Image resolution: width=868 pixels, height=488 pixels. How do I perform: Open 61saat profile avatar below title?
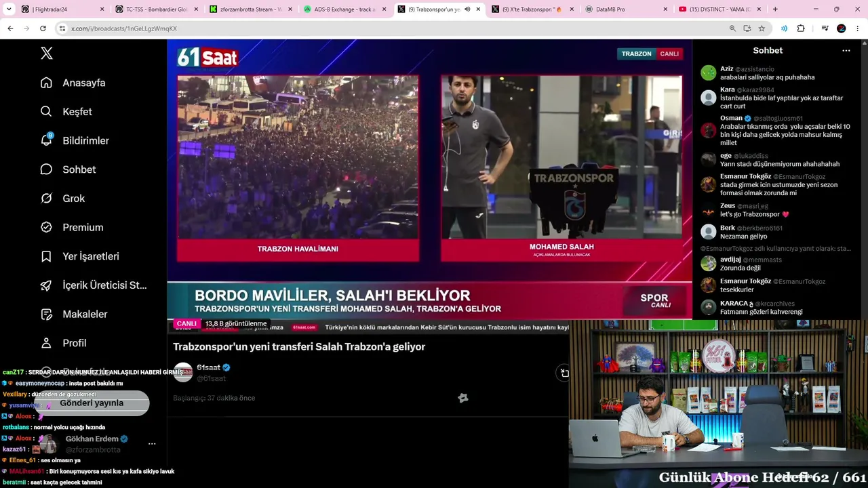[183, 372]
